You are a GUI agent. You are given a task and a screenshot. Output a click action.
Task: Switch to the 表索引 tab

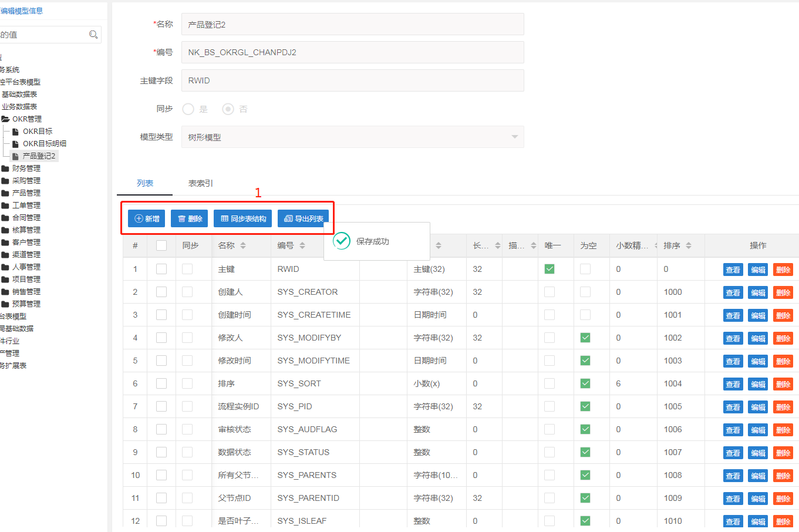click(x=200, y=183)
